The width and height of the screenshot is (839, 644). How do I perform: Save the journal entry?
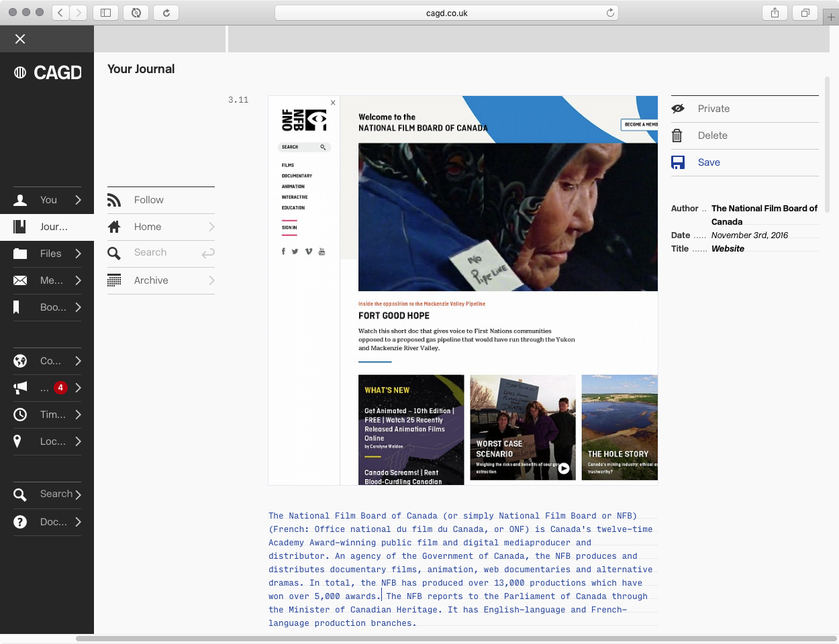click(745, 162)
